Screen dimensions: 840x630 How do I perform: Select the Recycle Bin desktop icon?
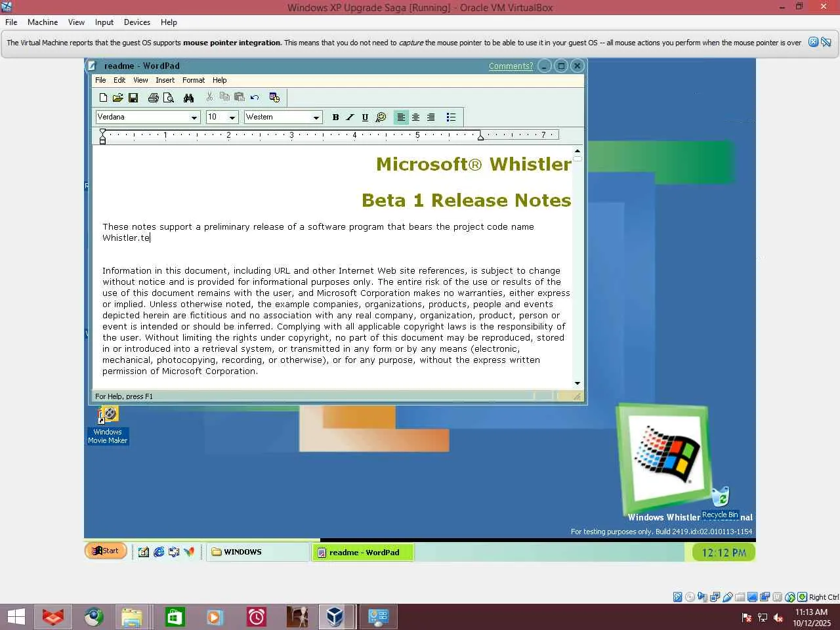coord(720,503)
